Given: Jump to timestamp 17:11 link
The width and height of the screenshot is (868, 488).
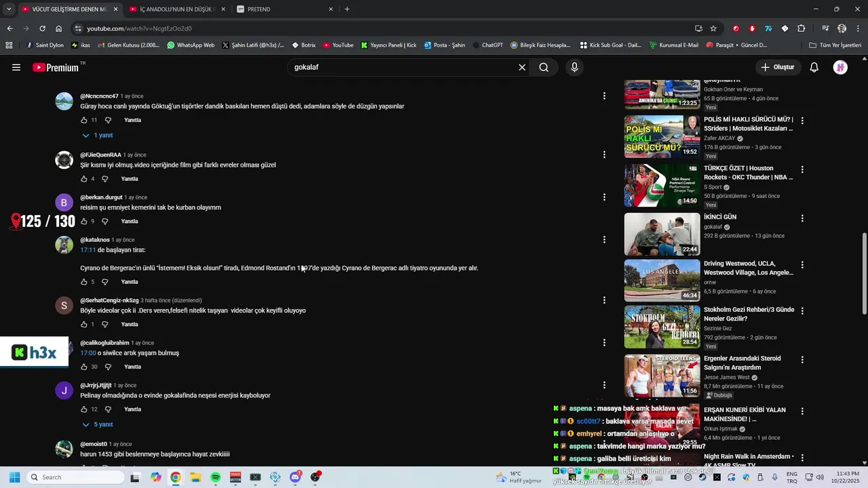Looking at the screenshot, I should [x=88, y=250].
